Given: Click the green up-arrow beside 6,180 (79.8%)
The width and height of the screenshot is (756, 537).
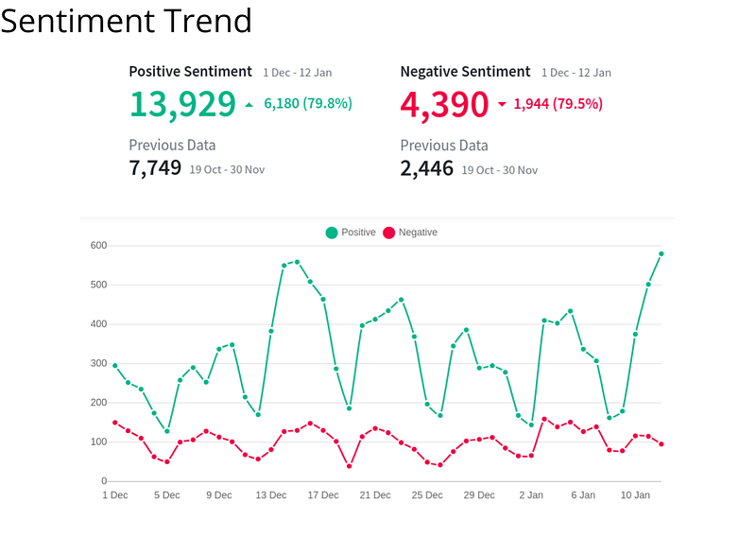Looking at the screenshot, I should (x=249, y=104).
